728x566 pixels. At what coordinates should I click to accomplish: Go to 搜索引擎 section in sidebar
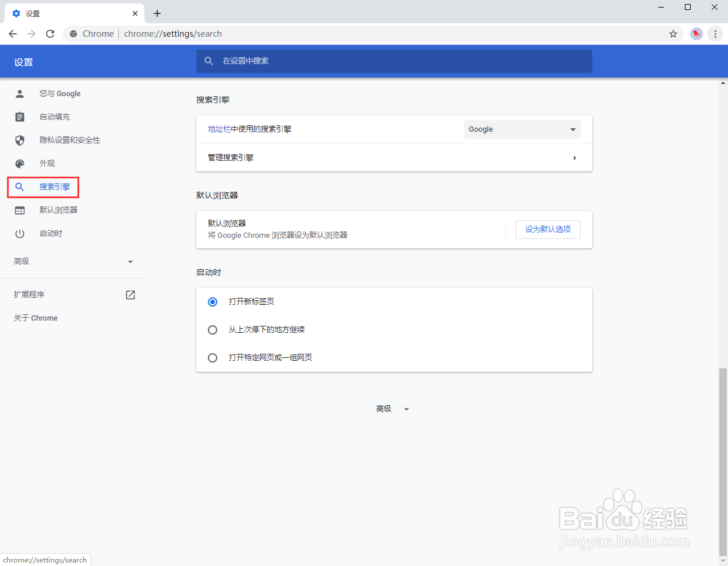click(x=55, y=187)
